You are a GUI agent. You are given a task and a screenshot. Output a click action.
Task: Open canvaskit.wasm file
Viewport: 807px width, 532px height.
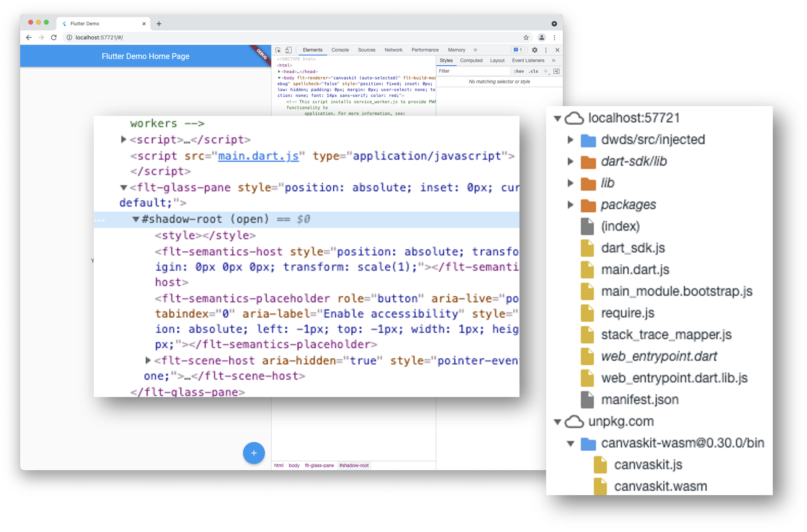tap(660, 487)
